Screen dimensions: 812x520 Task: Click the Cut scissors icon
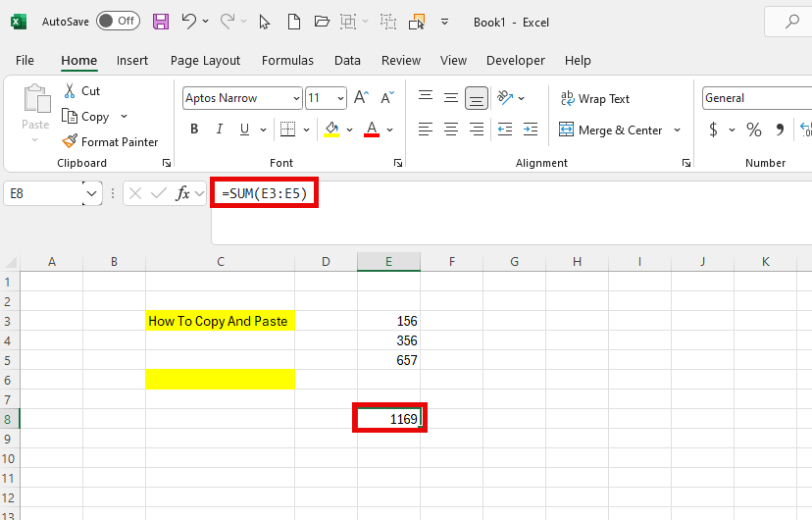(70, 90)
